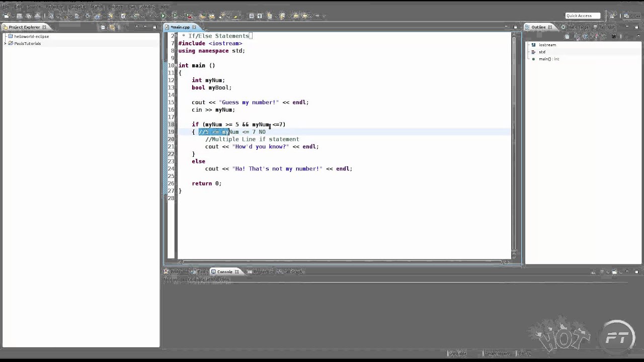The image size is (644, 362).
Task: Select PaulsTutorials in Project Explorer
Action: [27, 43]
